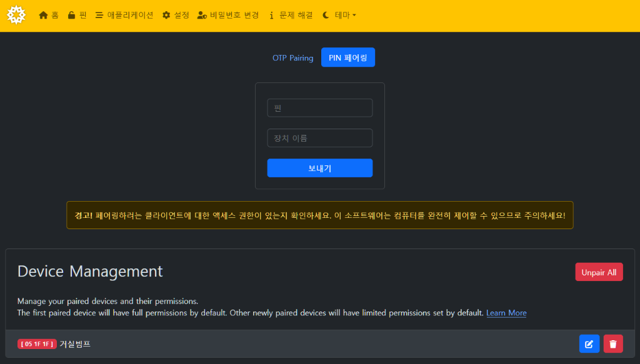Screen dimensions: 640x364
Task: Focus the 핀 input field
Action: tap(319, 108)
